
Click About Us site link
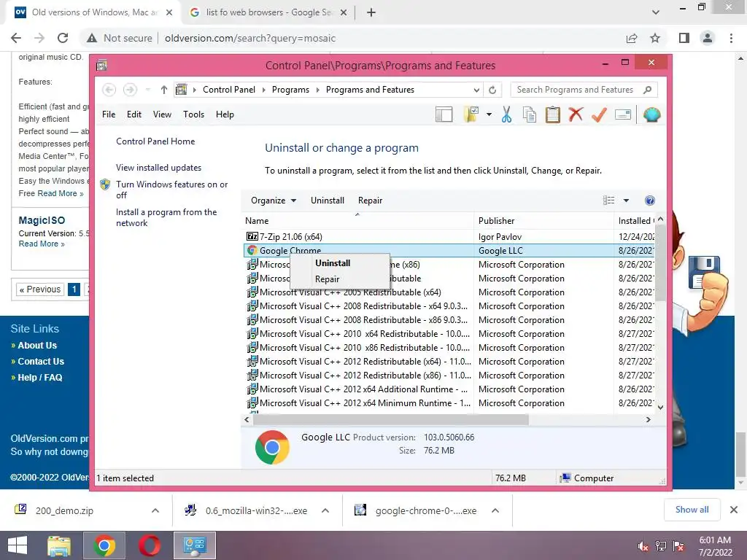tap(37, 345)
